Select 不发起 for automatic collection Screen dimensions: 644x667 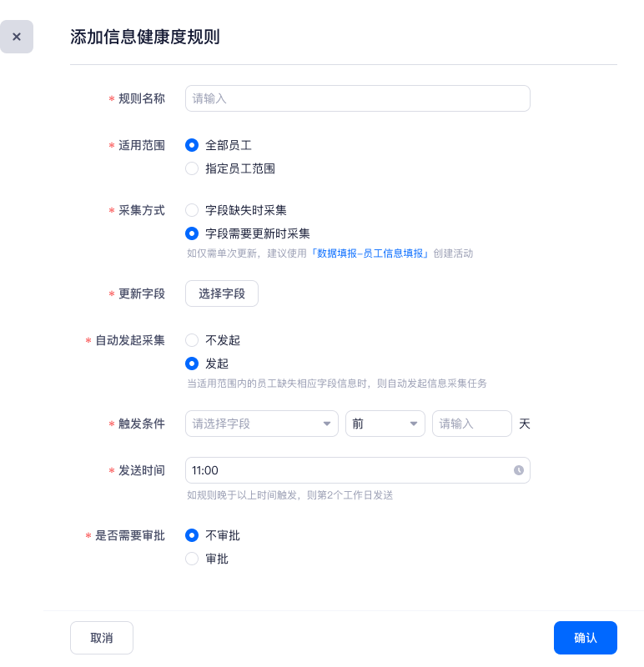coord(192,340)
